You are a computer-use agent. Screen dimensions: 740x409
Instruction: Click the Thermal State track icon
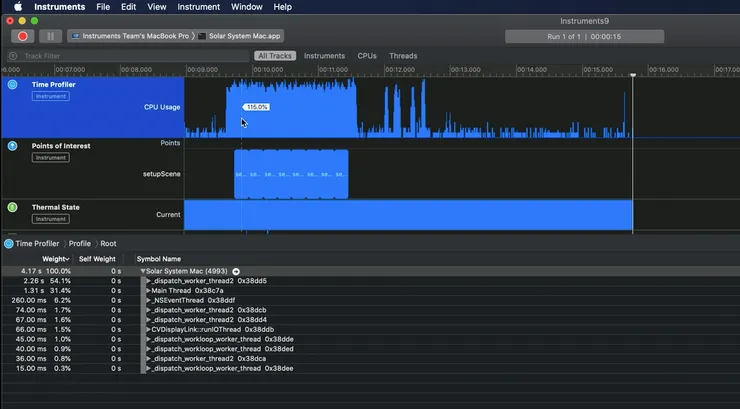[x=13, y=207]
